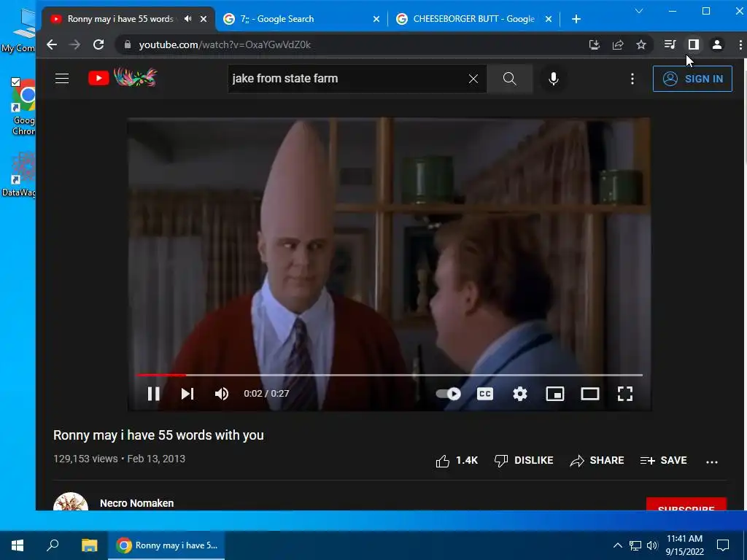SAVE video to playlist

pos(663,461)
